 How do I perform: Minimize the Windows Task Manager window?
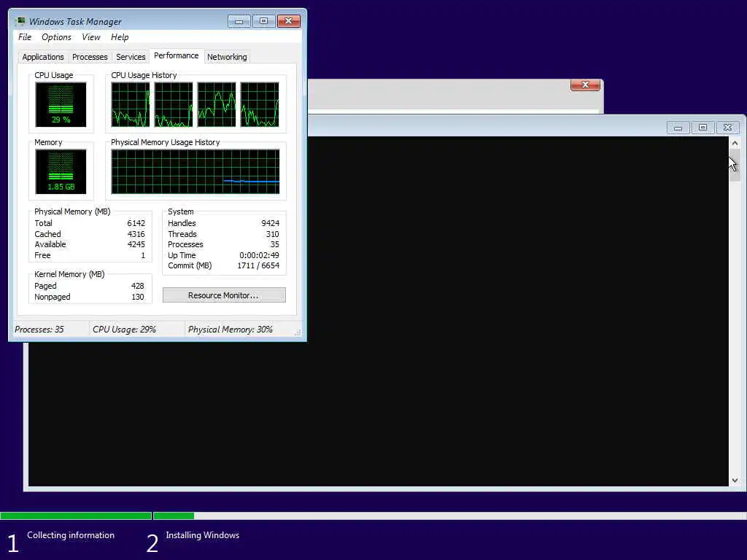[x=239, y=21]
